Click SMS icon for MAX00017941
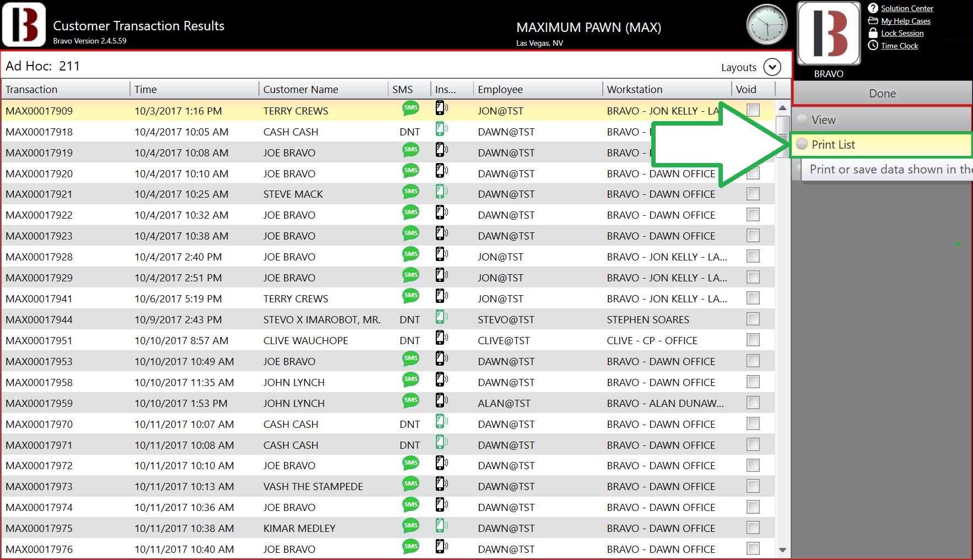Viewport: 973px width, 560px height. click(410, 296)
